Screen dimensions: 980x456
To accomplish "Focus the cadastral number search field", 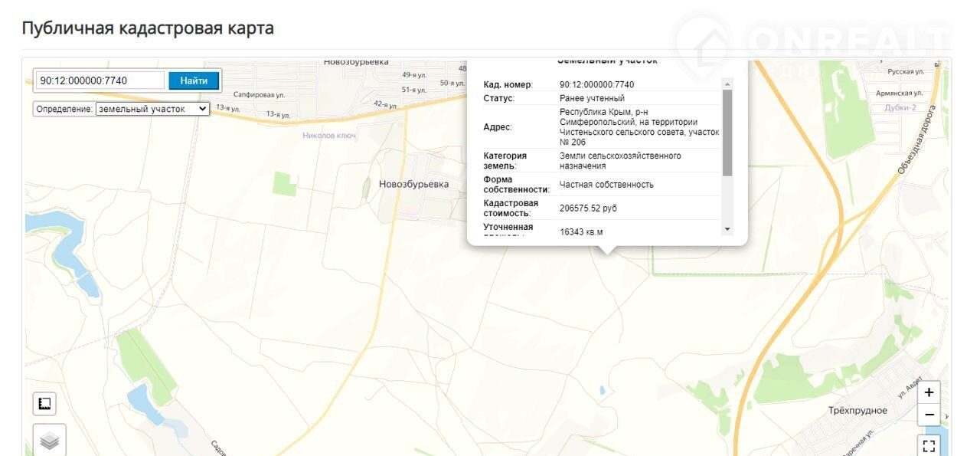I will tap(100, 80).
